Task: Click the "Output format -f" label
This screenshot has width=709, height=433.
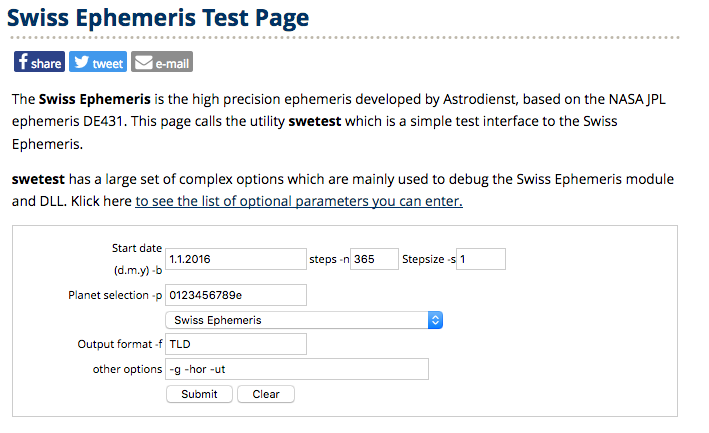Action: tap(119, 344)
